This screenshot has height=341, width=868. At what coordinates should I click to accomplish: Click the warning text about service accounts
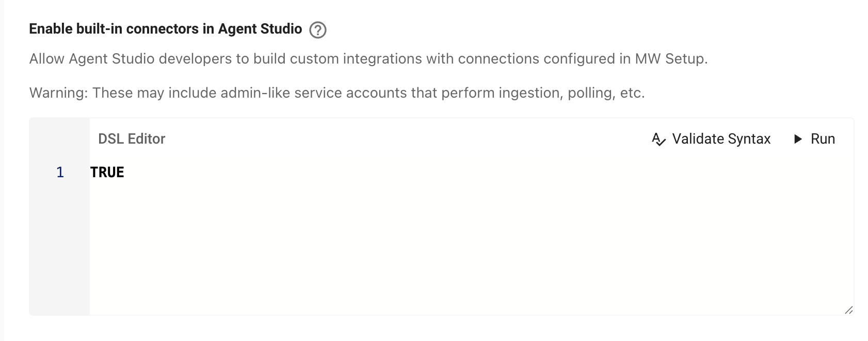337,93
